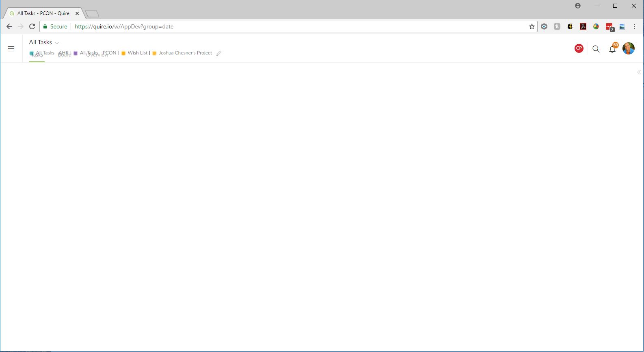Click the red CP member avatar

coord(579,48)
